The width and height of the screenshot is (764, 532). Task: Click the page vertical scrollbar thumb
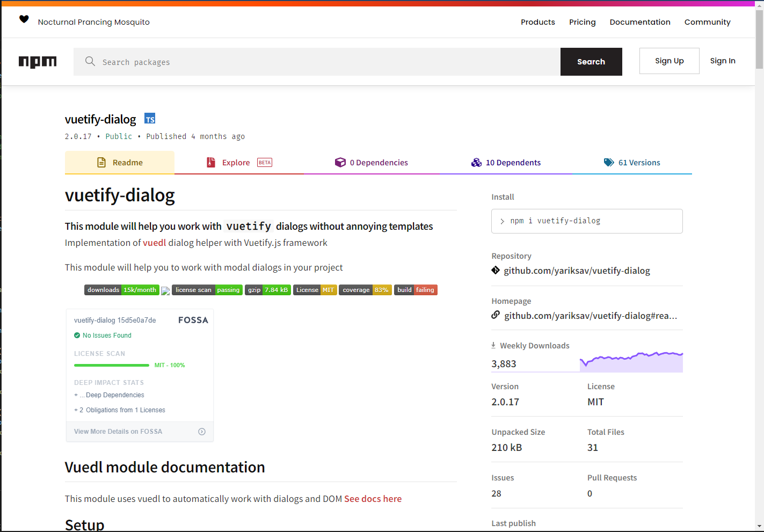[x=759, y=39]
